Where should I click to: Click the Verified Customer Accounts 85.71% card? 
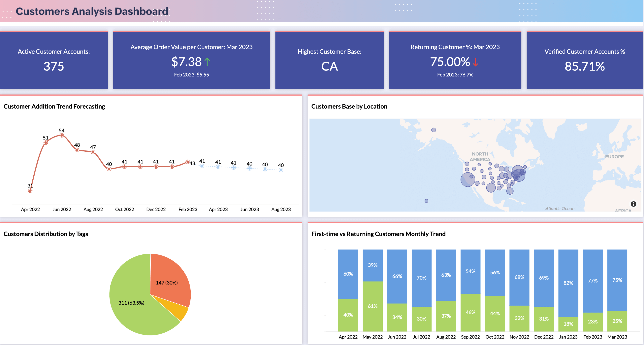click(x=585, y=60)
